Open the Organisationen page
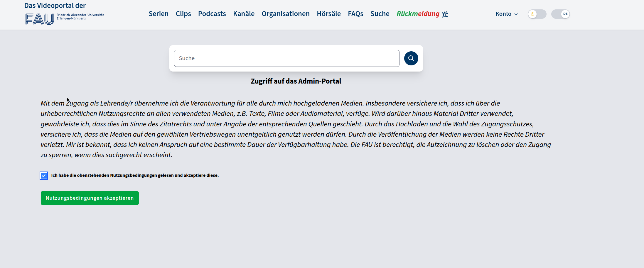This screenshot has height=268, width=644. coord(285,14)
